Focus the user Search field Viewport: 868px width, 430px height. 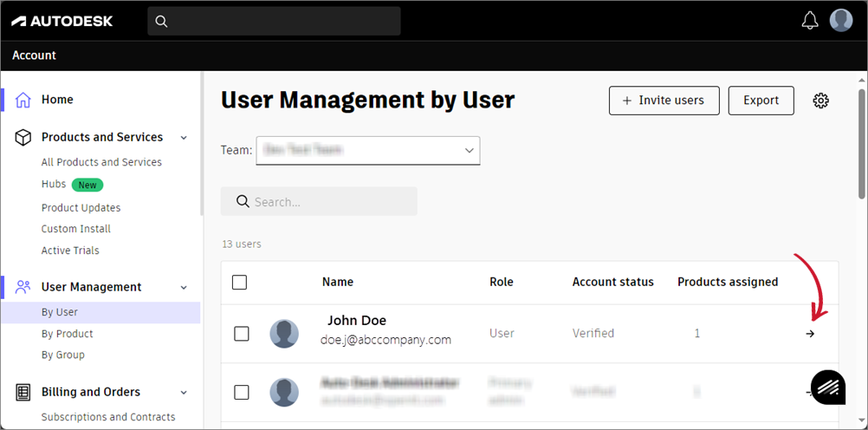tap(319, 201)
